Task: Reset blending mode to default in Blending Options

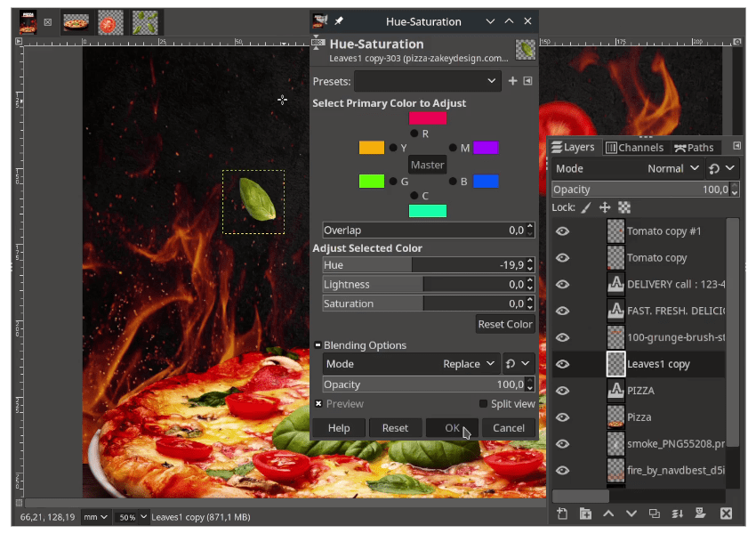Action: coord(511,364)
